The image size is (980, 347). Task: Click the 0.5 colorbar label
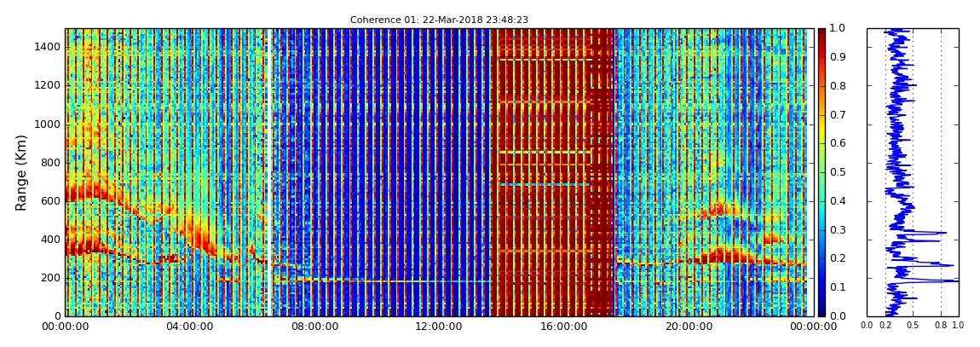coord(836,172)
